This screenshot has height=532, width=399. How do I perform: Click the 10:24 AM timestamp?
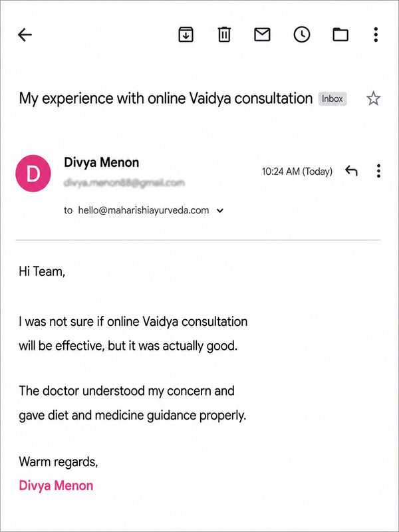[297, 172]
